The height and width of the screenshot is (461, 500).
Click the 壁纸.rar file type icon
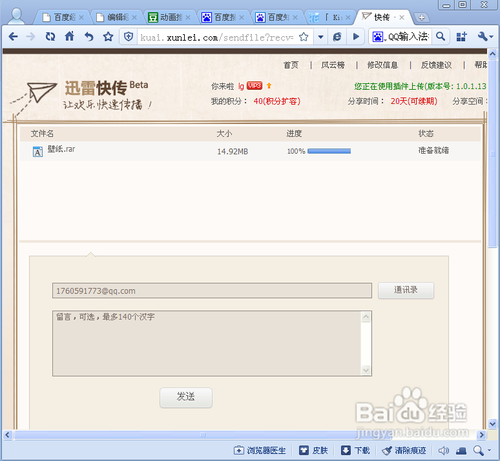point(38,152)
